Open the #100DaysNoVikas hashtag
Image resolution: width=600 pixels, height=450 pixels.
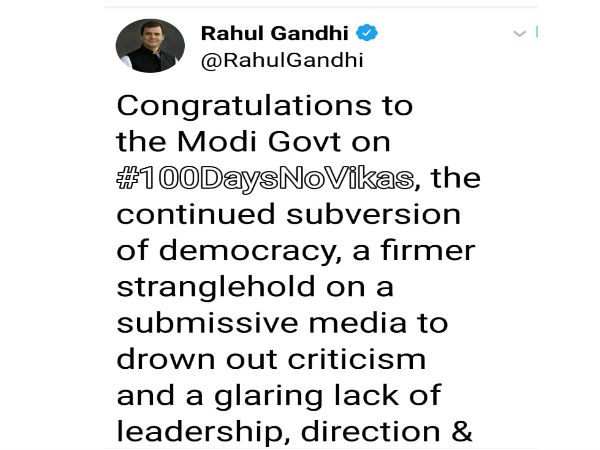pyautogui.click(x=265, y=179)
